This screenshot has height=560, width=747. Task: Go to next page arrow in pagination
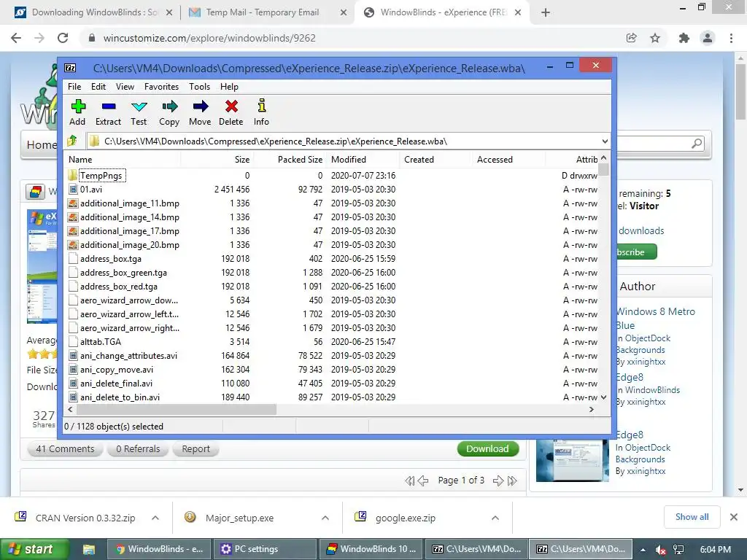tap(498, 481)
